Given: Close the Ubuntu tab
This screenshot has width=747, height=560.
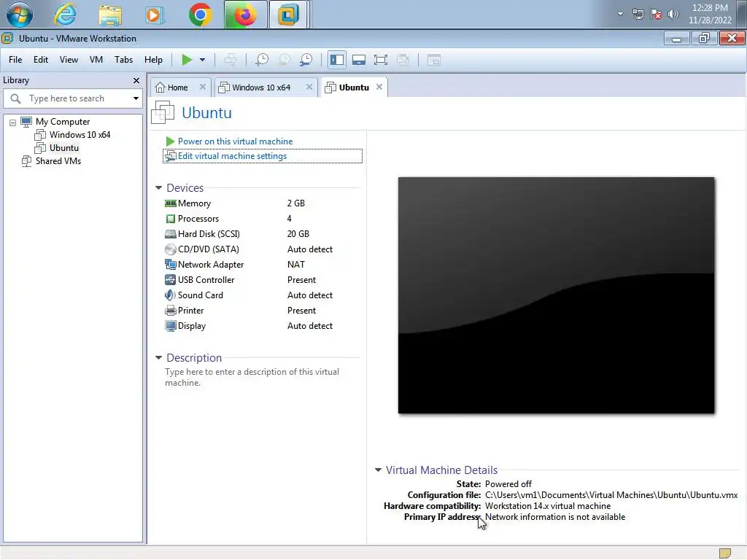Looking at the screenshot, I should (379, 87).
